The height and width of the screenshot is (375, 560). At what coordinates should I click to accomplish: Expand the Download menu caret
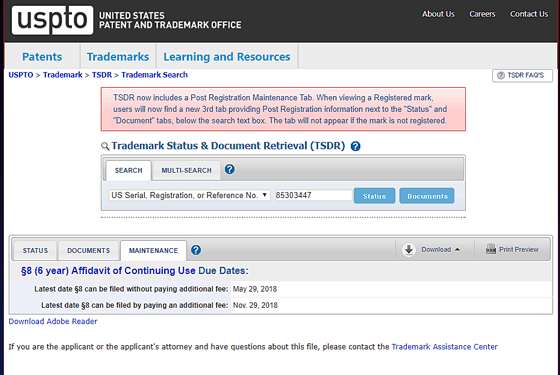pyautogui.click(x=458, y=250)
